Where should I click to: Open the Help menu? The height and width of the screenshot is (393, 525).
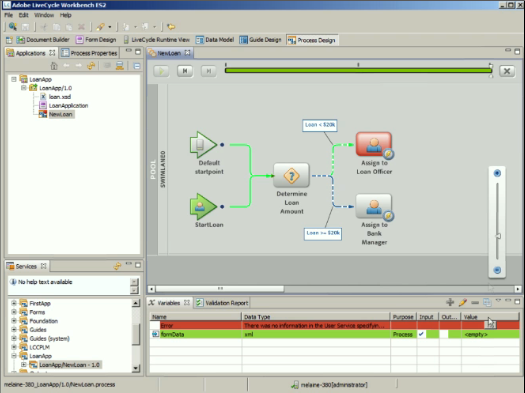(x=65, y=15)
